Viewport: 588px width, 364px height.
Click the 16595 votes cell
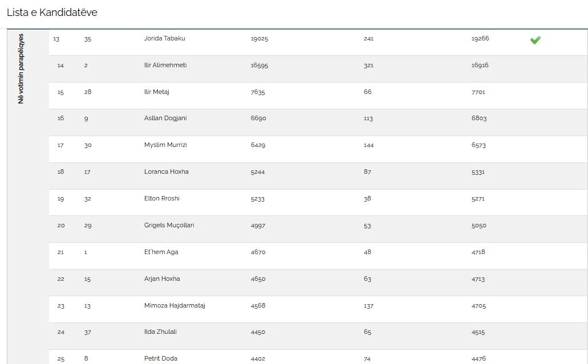point(259,66)
